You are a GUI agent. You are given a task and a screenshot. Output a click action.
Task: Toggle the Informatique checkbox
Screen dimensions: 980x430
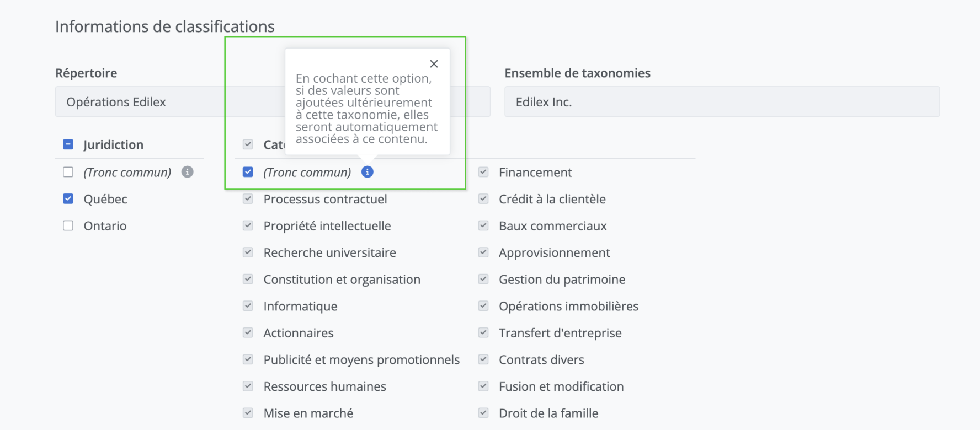pyautogui.click(x=248, y=306)
